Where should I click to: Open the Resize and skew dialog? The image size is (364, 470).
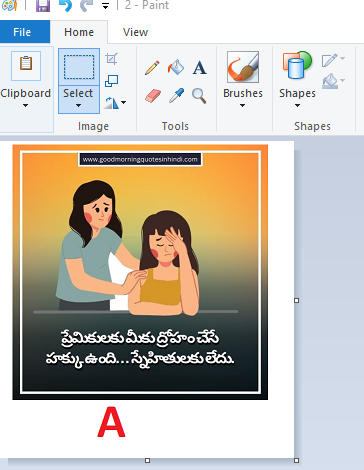click(x=112, y=81)
